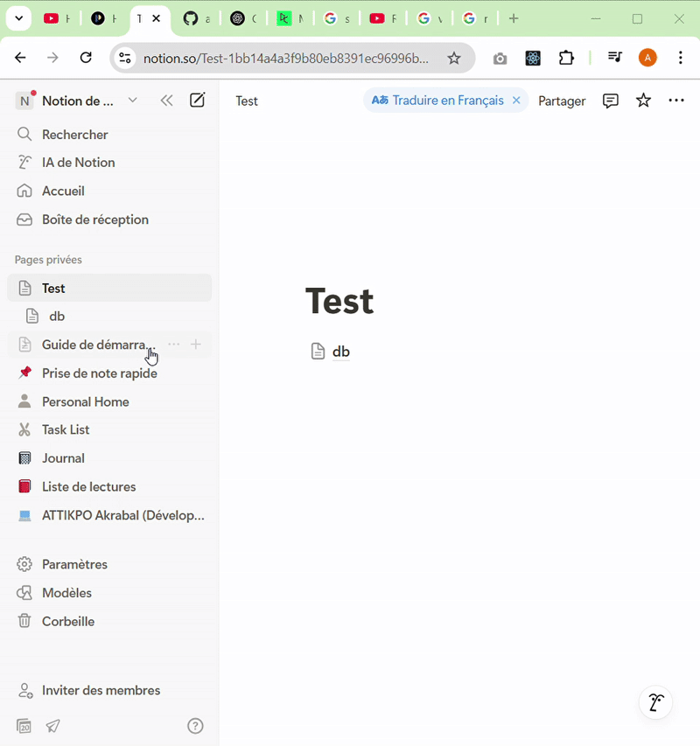
Task: Open Paramètres settings
Action: 109,565
